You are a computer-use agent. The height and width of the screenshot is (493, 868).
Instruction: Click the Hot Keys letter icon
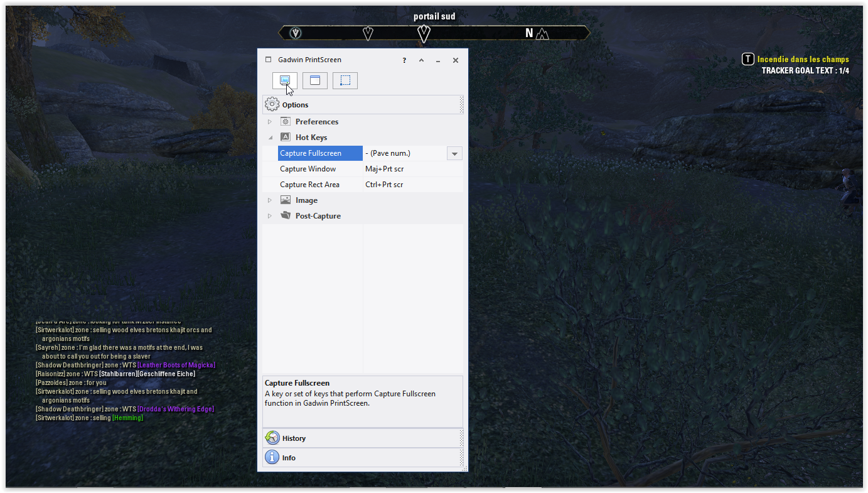point(286,137)
